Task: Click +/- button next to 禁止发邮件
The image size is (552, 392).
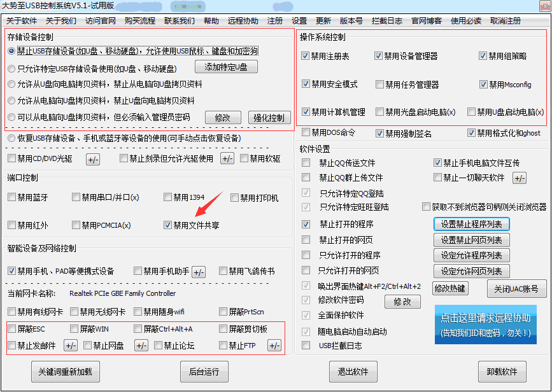Action: point(71,346)
